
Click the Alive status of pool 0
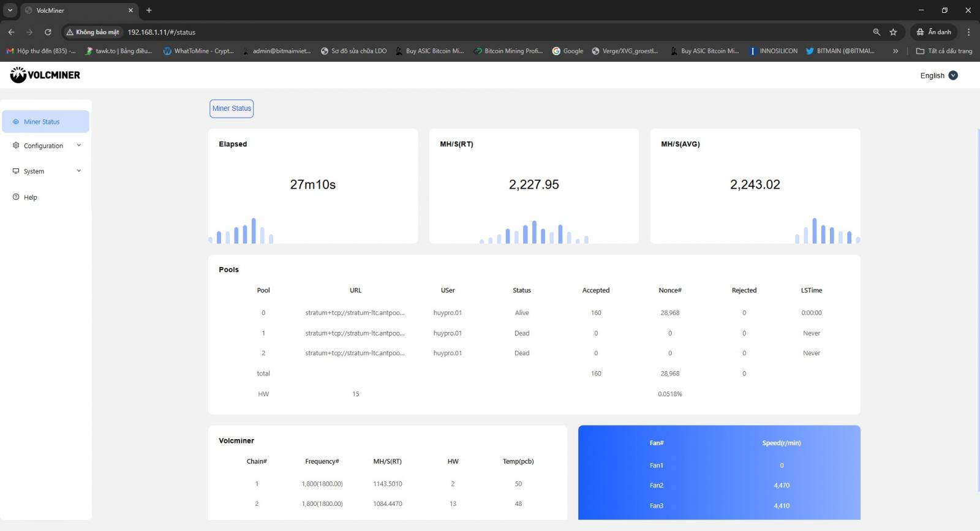[522, 313]
